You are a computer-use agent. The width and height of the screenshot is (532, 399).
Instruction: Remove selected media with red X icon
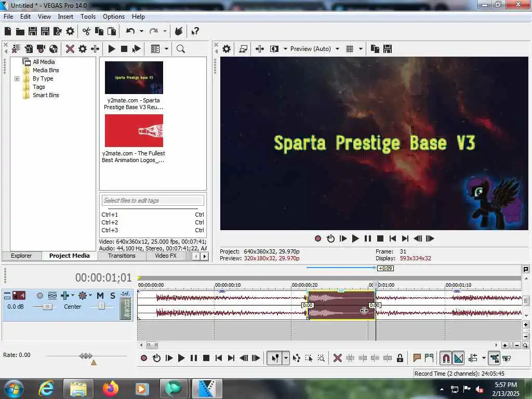[70, 49]
